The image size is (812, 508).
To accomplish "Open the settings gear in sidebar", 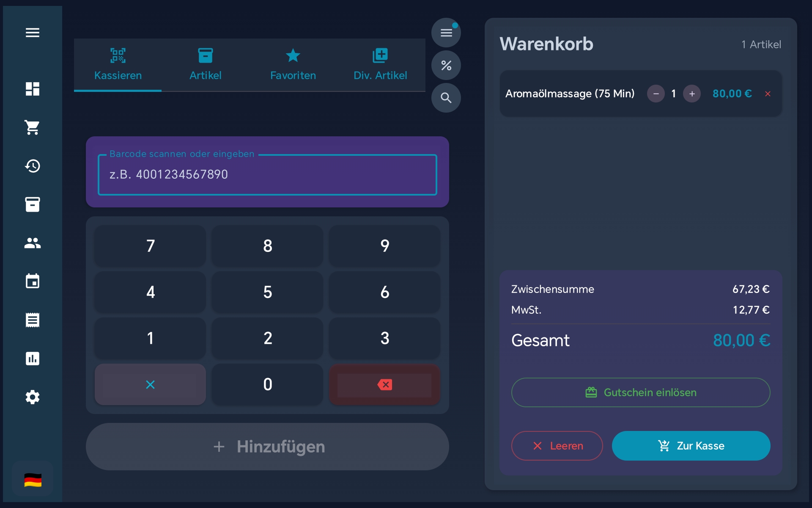I will pyautogui.click(x=33, y=397).
